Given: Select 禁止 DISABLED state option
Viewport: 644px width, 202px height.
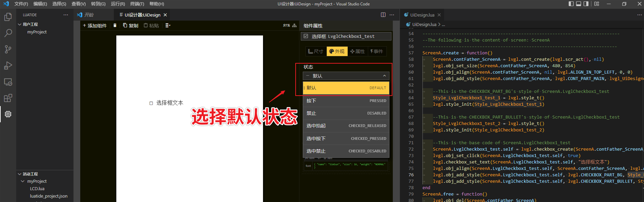Looking at the screenshot, I should click(x=346, y=113).
